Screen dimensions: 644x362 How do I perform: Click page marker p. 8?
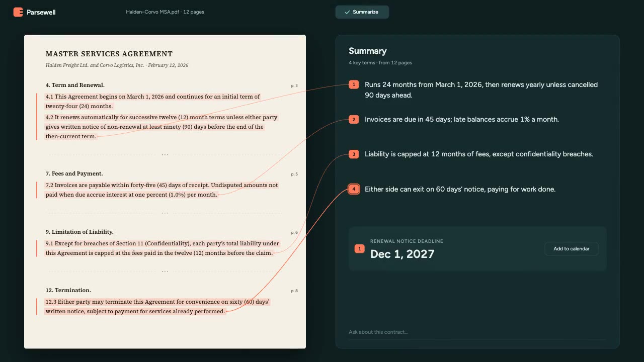[x=294, y=291]
